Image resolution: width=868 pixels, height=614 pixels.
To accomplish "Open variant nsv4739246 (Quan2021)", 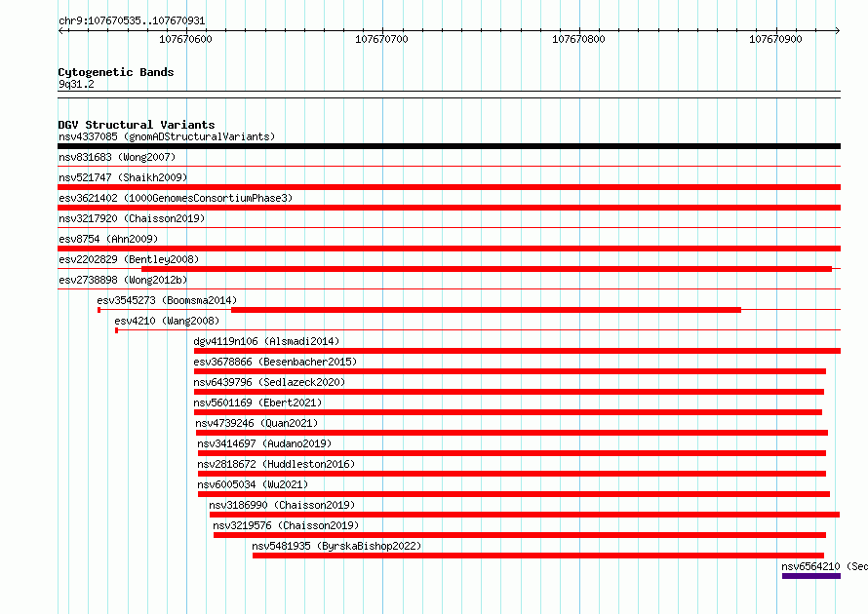I will click(256, 423).
